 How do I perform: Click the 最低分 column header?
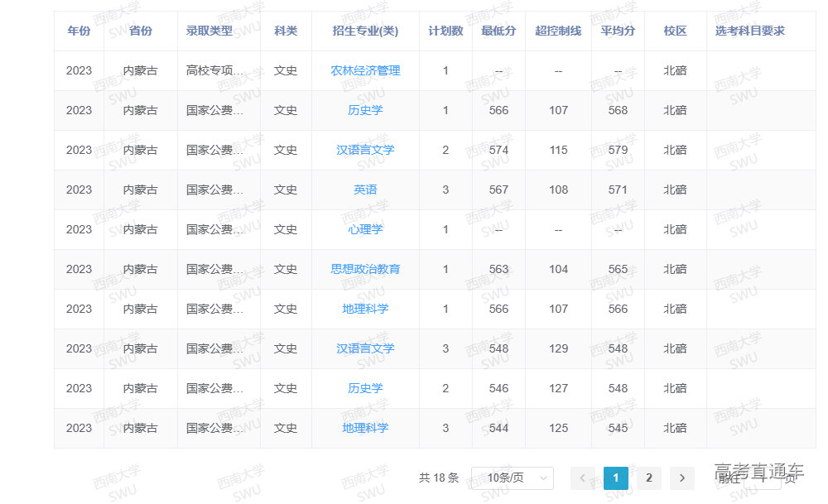click(498, 31)
